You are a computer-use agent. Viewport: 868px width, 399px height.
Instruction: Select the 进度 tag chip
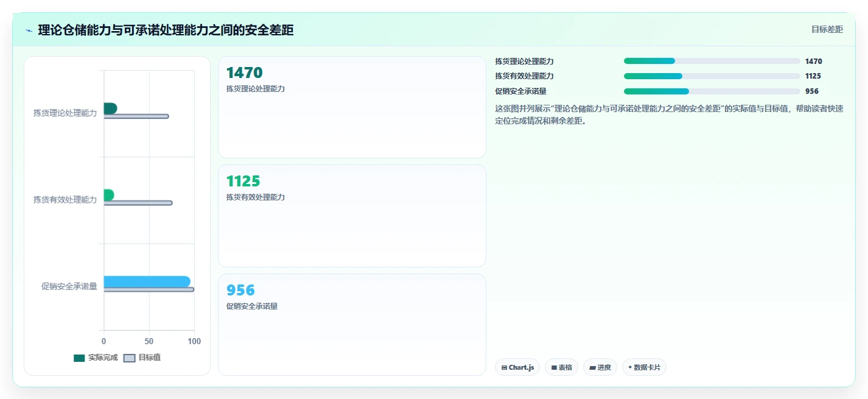pos(600,367)
